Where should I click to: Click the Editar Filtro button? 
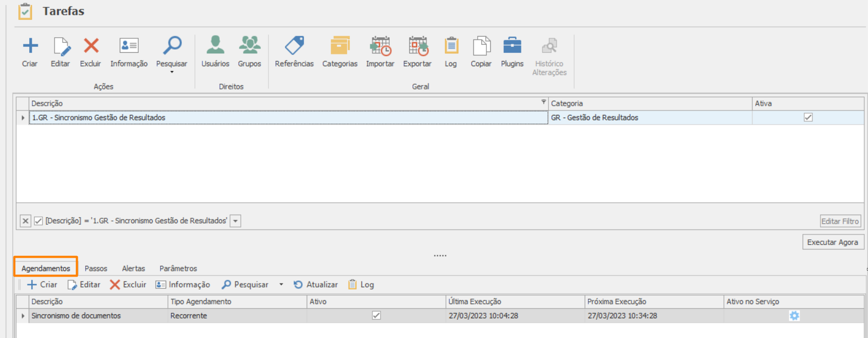click(840, 221)
